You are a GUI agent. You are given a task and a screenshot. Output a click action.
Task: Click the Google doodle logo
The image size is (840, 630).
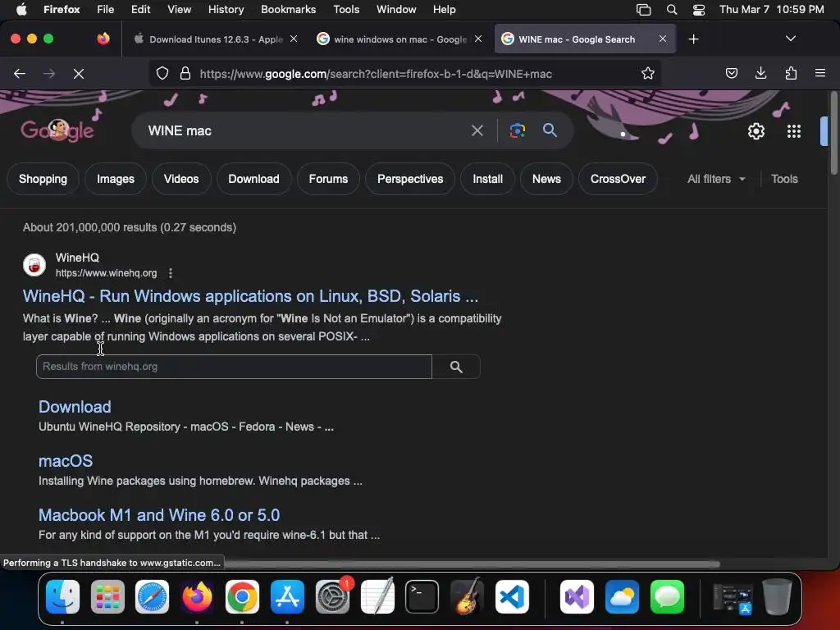pos(57,130)
